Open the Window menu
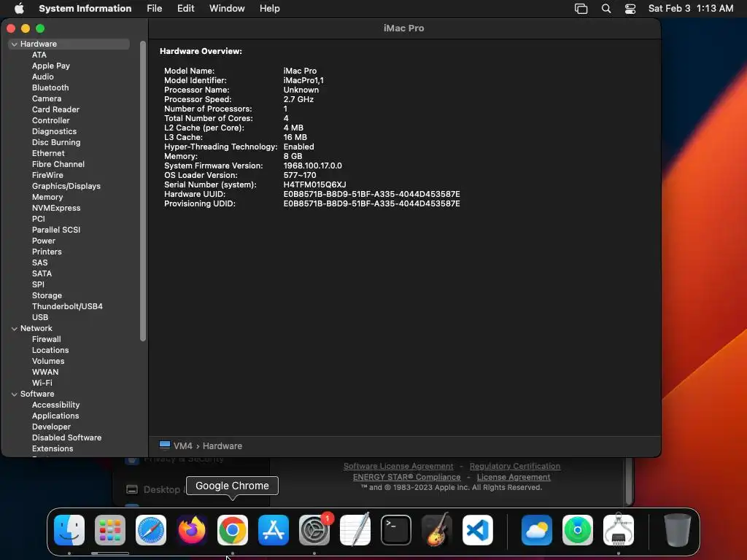 click(227, 9)
